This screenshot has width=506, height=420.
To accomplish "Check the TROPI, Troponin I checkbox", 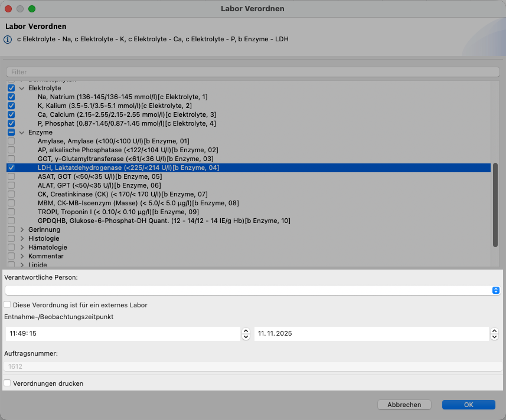I will pyautogui.click(x=11, y=212).
